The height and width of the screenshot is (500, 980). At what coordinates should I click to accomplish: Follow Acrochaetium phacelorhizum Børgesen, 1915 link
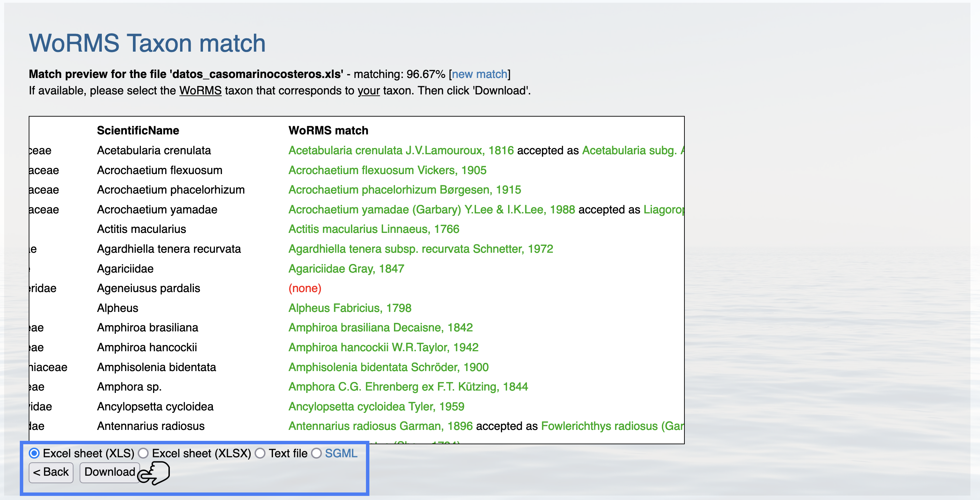tap(404, 190)
